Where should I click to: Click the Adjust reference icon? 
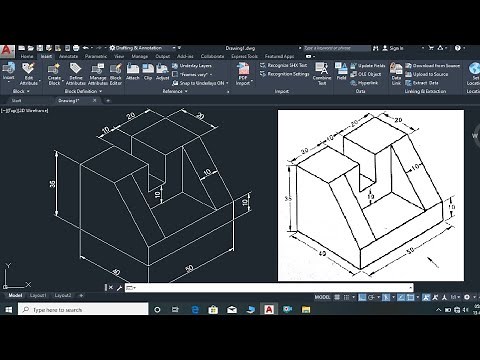tap(162, 68)
